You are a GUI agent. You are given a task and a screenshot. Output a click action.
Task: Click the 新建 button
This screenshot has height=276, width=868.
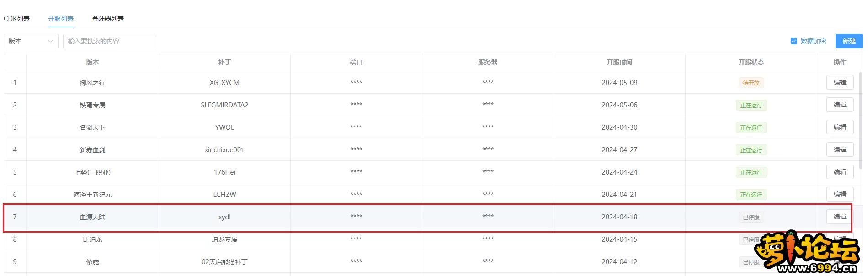click(x=849, y=41)
